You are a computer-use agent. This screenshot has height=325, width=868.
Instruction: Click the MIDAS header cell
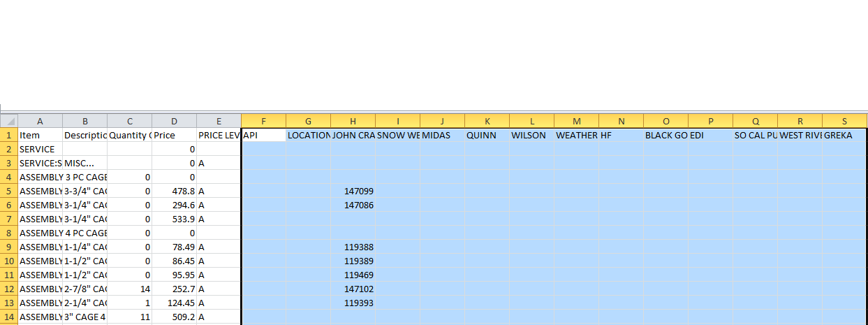point(442,135)
